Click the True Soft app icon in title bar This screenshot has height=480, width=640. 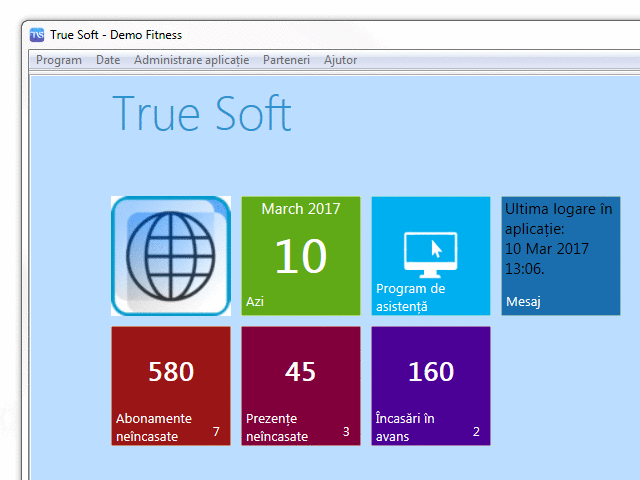[x=37, y=35]
